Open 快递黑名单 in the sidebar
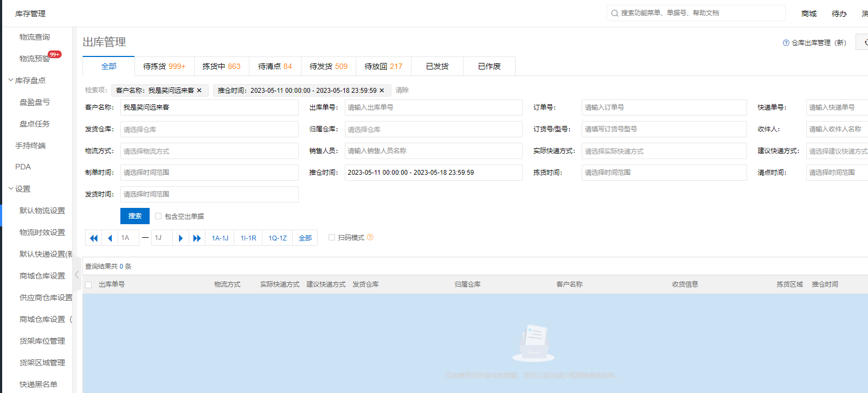868x393 pixels. coord(38,384)
